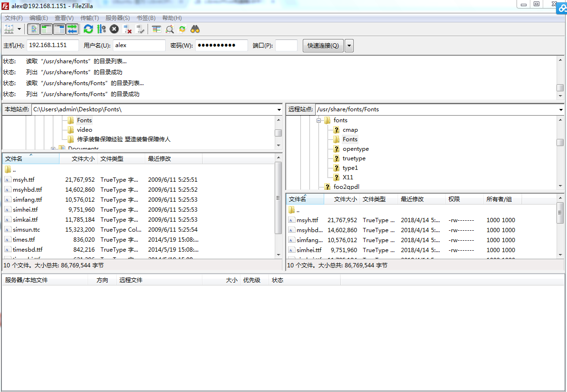Open the 文件(F) menu
Screen dimensions: 567x392
point(14,18)
